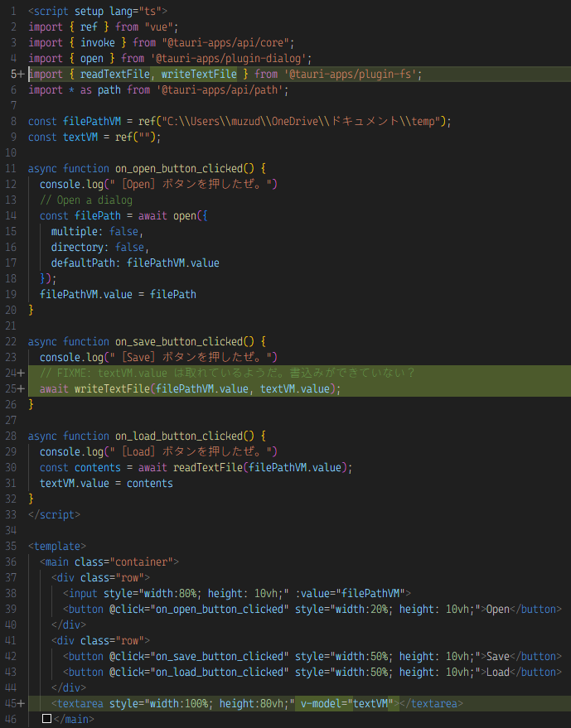The width and height of the screenshot is (571, 728).
Task: Click "textVM.value" argument on line 25
Action: coord(295,389)
